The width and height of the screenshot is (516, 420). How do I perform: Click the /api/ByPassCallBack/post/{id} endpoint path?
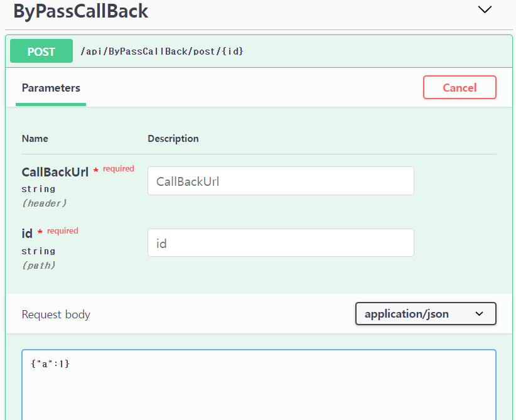[162, 51]
